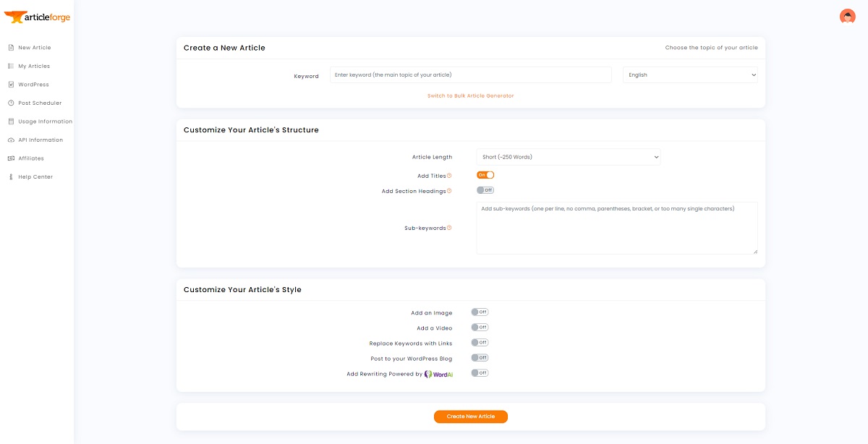Click the Usage Information icon
The image size is (868, 444).
click(x=11, y=121)
